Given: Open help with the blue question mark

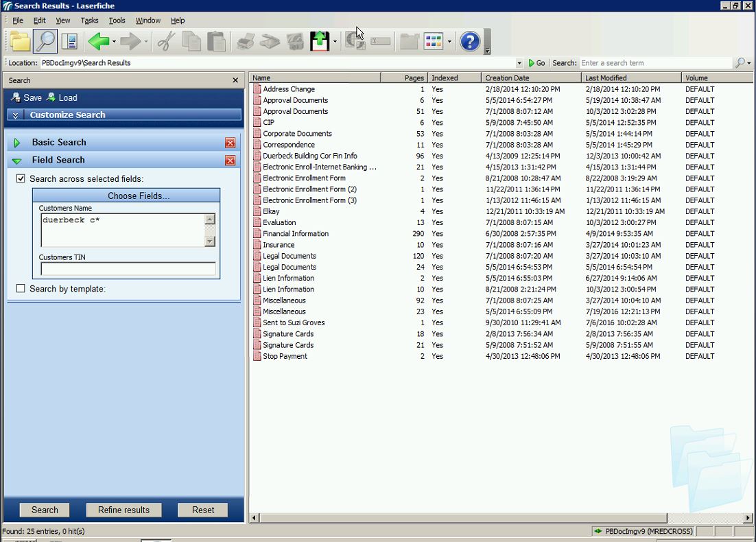Looking at the screenshot, I should click(470, 42).
